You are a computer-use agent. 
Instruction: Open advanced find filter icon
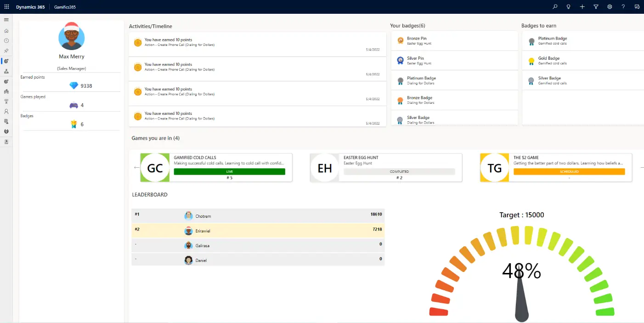[596, 7]
